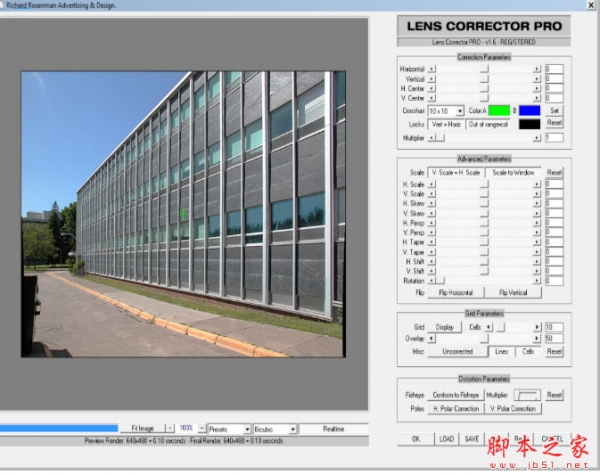Click the Fit Image button
This screenshot has width=600, height=475.
[x=142, y=428]
